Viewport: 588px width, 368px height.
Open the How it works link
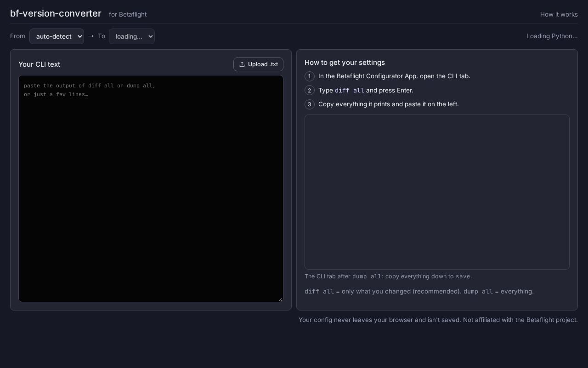click(559, 14)
